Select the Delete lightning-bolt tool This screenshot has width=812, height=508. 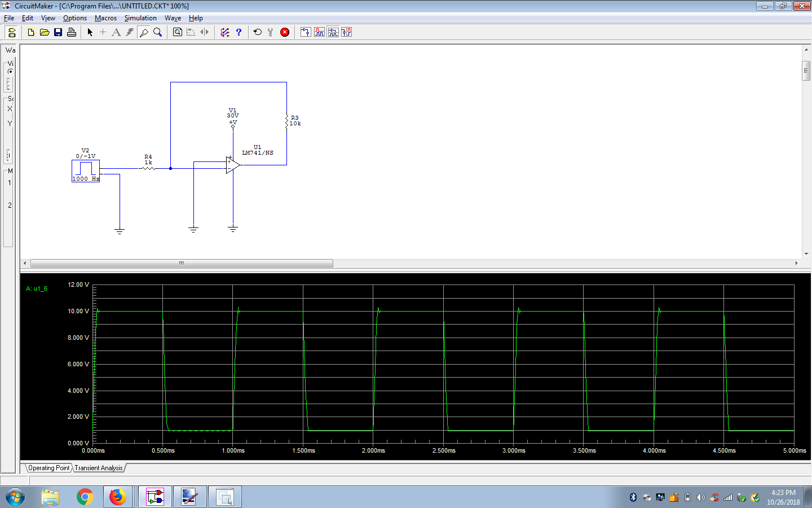point(130,32)
